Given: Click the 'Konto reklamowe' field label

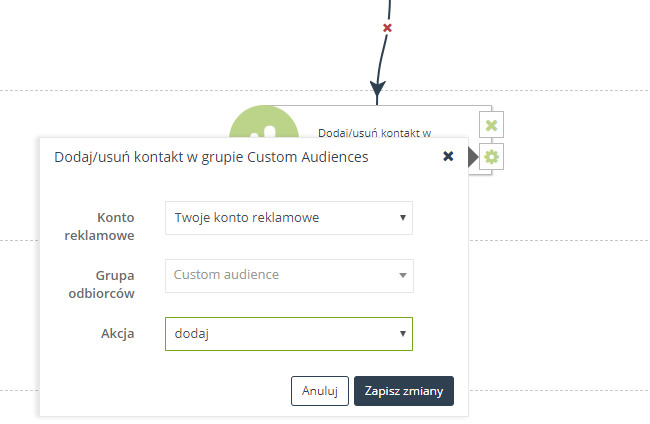Looking at the screenshot, I should coord(99,226).
